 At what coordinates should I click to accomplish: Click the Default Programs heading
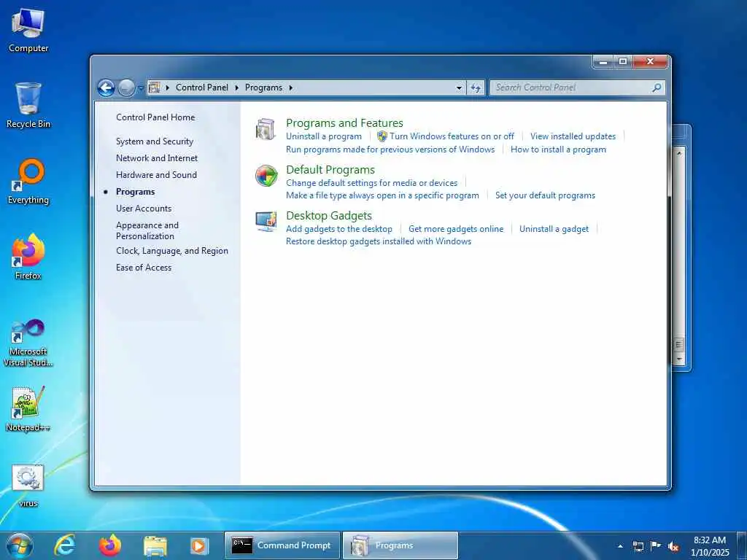click(330, 169)
